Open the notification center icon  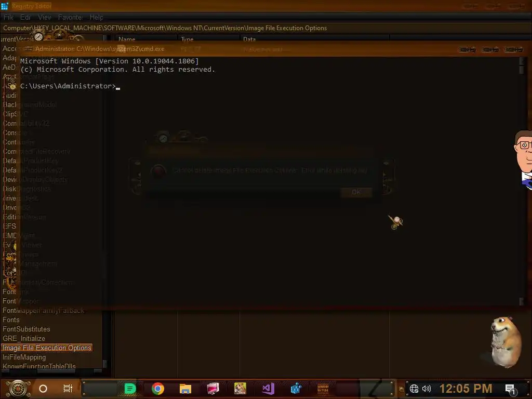(x=510, y=389)
